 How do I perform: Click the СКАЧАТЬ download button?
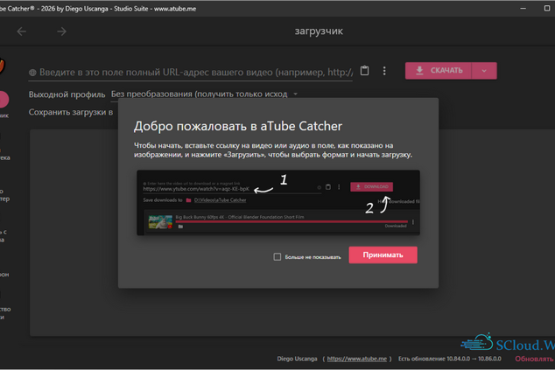click(x=439, y=71)
